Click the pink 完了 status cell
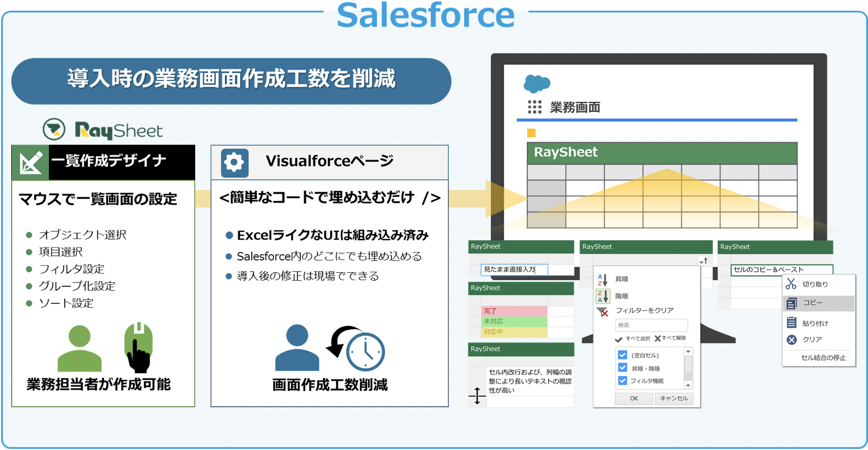868x450 pixels. (x=514, y=311)
